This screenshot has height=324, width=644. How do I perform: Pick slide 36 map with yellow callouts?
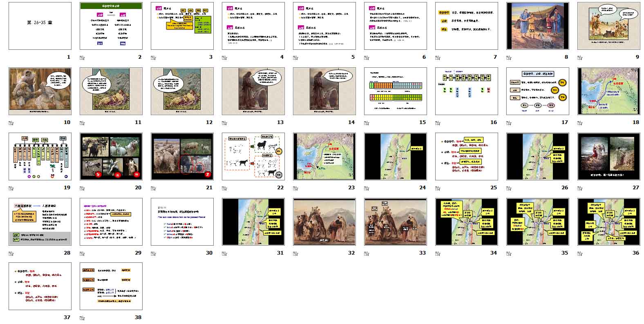pyautogui.click(x=608, y=222)
